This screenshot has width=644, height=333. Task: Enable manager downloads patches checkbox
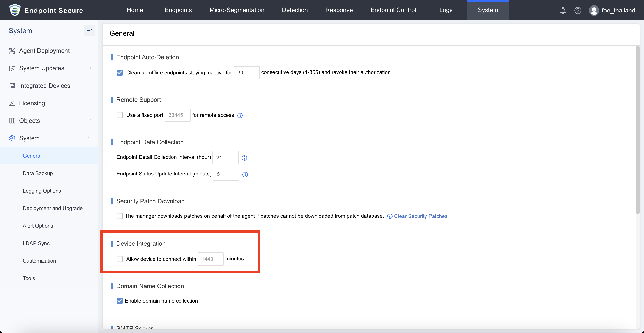point(120,216)
